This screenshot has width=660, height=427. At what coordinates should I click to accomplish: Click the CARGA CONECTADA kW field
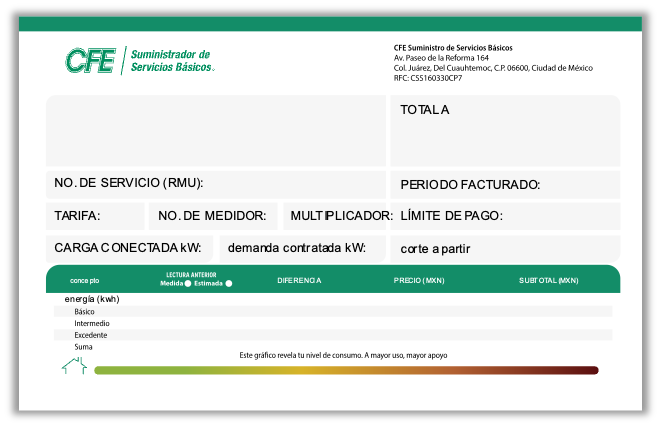(x=129, y=248)
